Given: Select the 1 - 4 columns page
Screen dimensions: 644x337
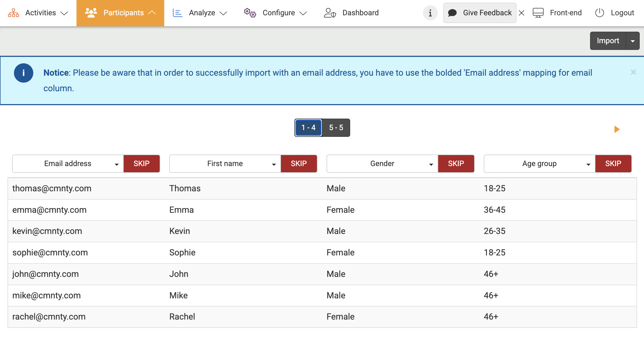Looking at the screenshot, I should pyautogui.click(x=308, y=128).
